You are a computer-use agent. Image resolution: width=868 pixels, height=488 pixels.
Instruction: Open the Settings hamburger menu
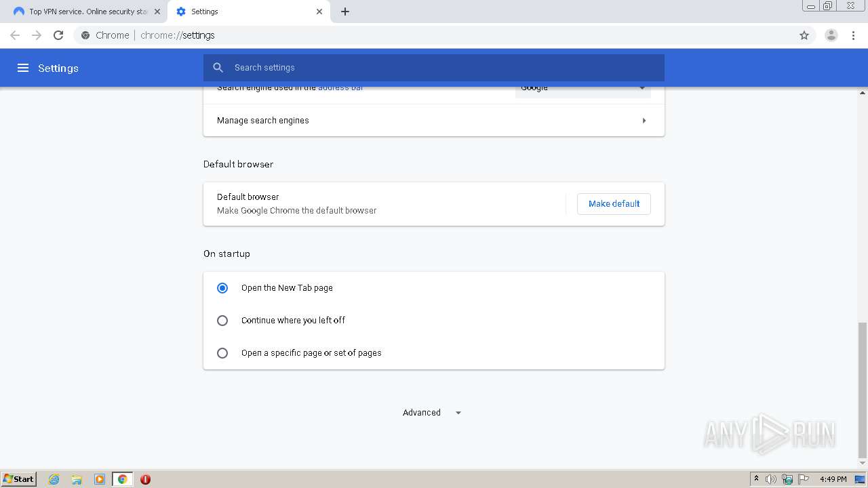23,68
